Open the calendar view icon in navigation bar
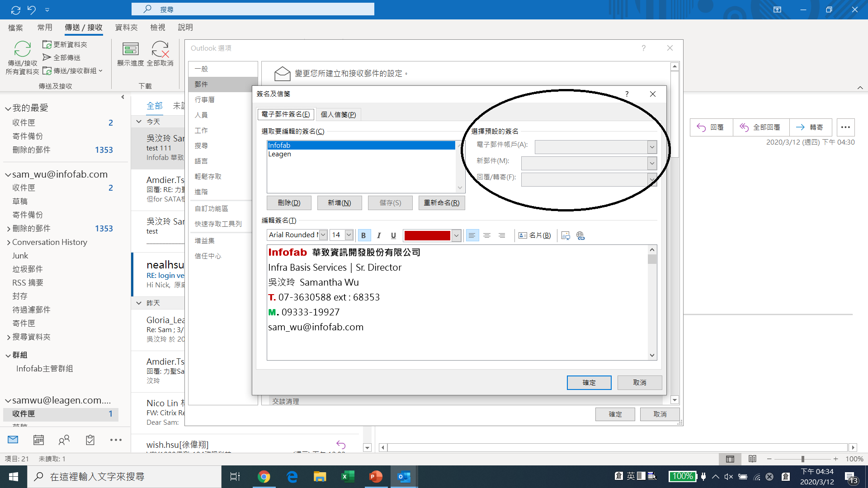This screenshot has width=868, height=488. pyautogui.click(x=39, y=440)
